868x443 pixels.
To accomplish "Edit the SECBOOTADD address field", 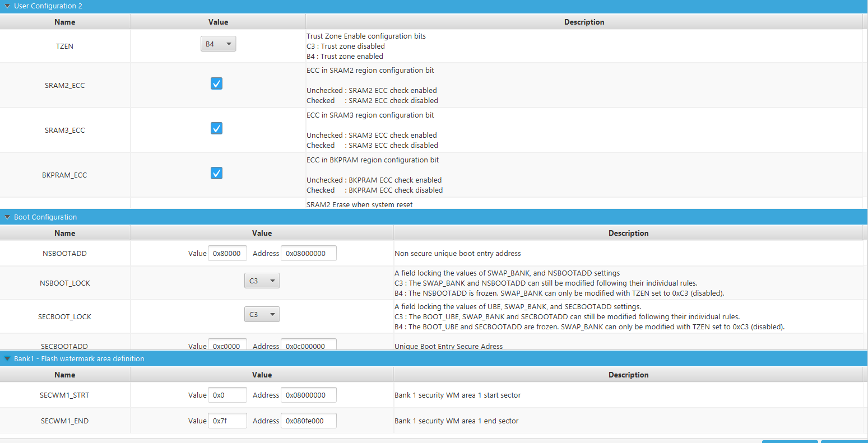I will point(308,346).
